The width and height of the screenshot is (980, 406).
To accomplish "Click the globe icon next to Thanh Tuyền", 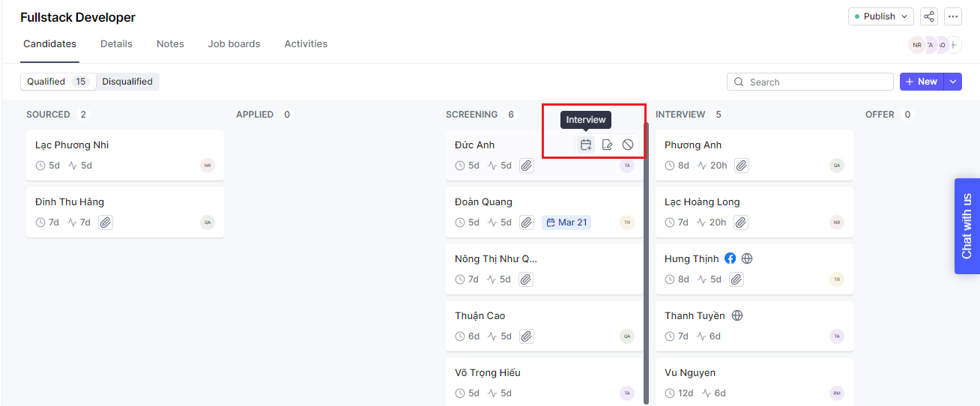I will pos(737,315).
